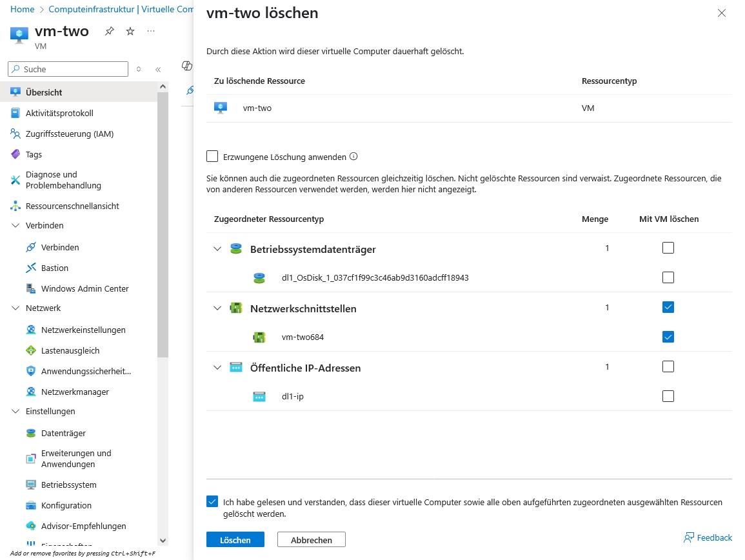Screen dimensions: 745x560
Task: Select Zugriffssteuerung (IAM) menu item
Action: tap(69, 134)
